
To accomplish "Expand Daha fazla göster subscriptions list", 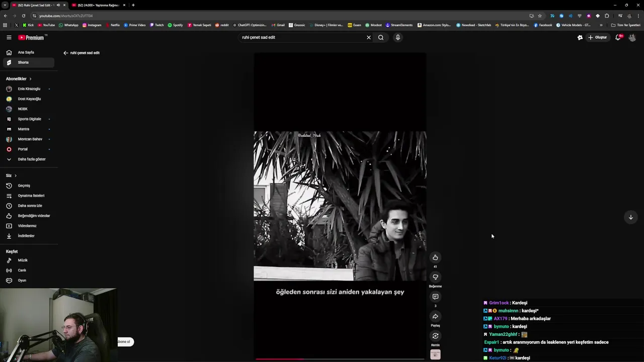I will pyautogui.click(x=28, y=159).
